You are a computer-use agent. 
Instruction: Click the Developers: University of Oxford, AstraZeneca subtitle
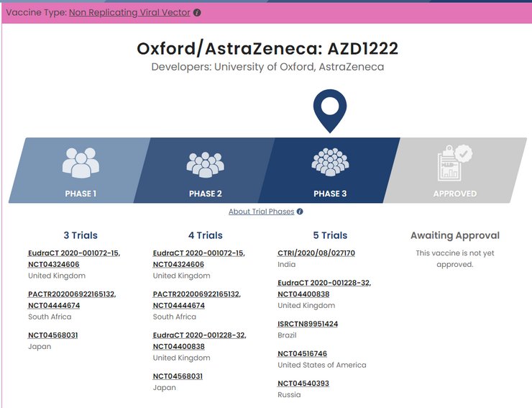click(267, 67)
